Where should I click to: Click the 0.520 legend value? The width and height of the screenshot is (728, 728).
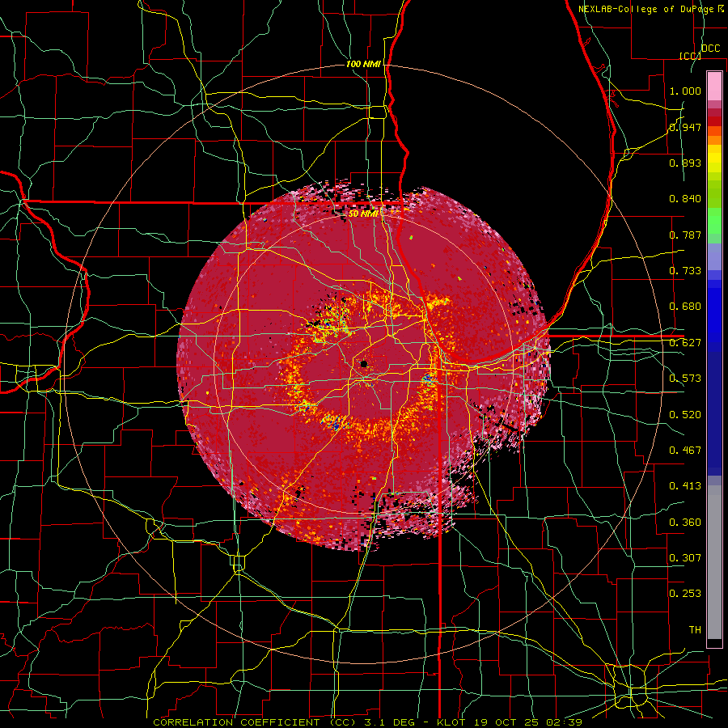[x=685, y=415]
